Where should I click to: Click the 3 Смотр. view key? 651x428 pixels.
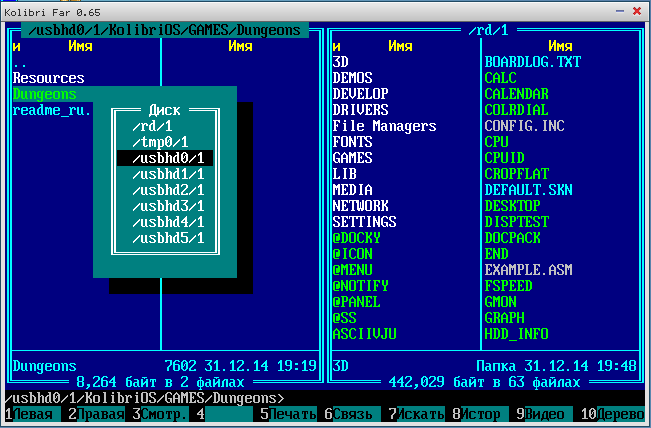point(160,413)
